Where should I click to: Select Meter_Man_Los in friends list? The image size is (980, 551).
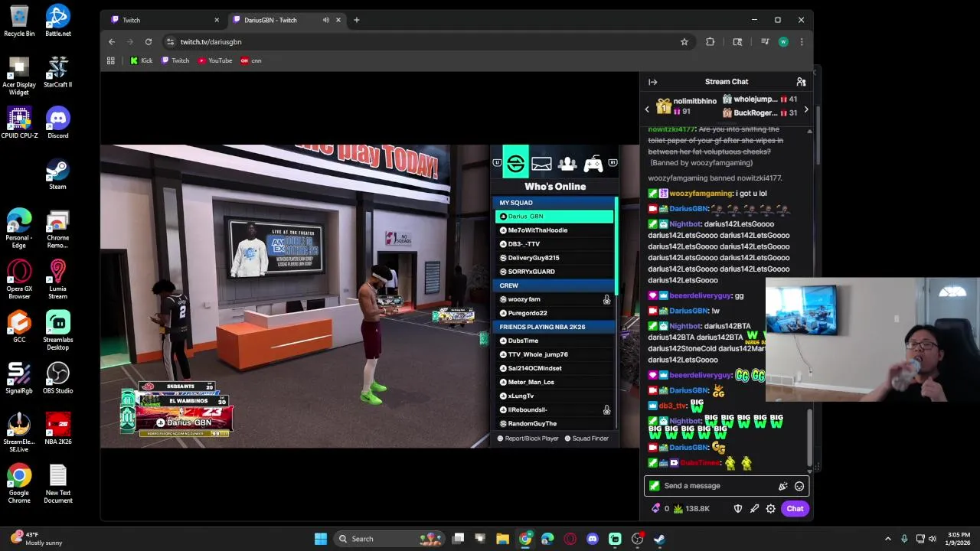(554, 382)
